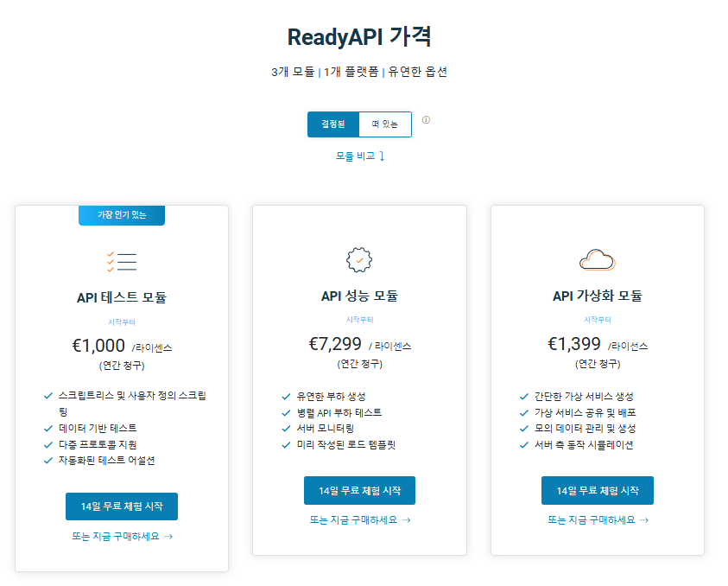The width and height of the screenshot is (728, 586).
Task: Select the 결정된 license option
Action: coord(333,124)
